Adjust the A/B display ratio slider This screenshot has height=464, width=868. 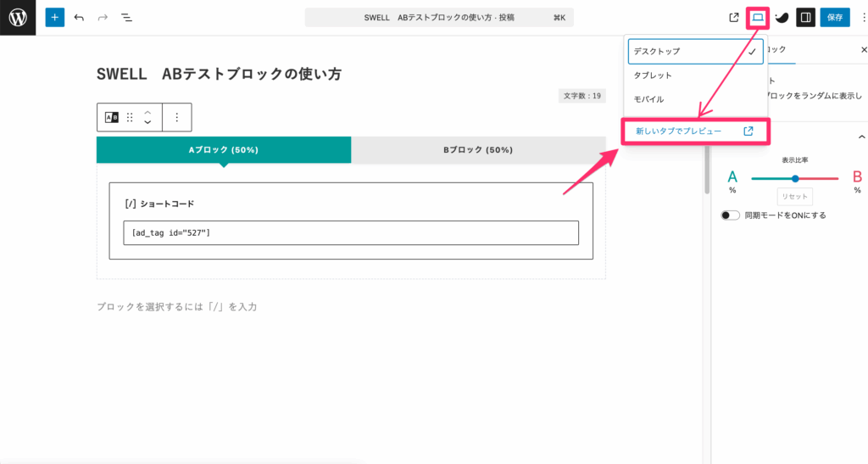tap(794, 179)
